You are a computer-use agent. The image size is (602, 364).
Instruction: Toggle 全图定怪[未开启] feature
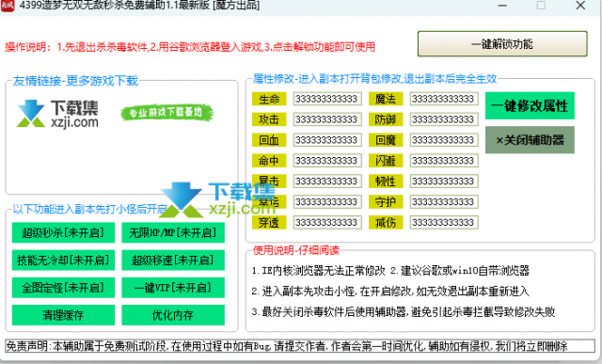tap(63, 288)
